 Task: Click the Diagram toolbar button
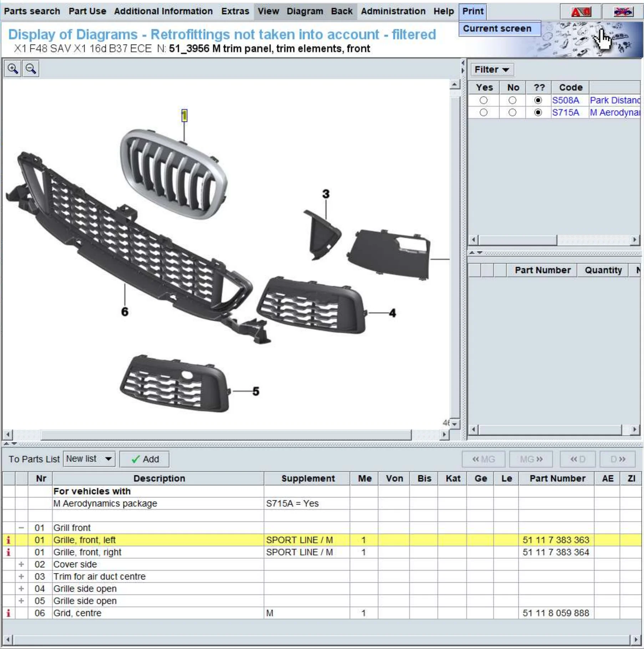tap(305, 11)
